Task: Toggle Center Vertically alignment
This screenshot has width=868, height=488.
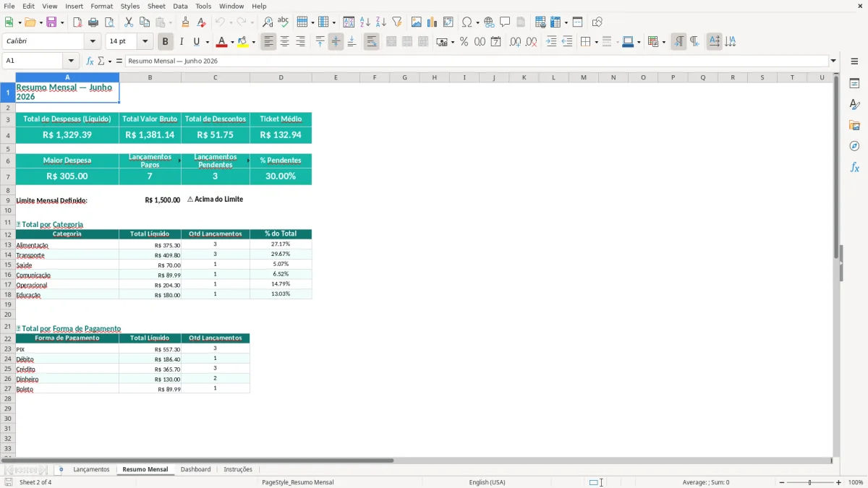Action: click(336, 42)
